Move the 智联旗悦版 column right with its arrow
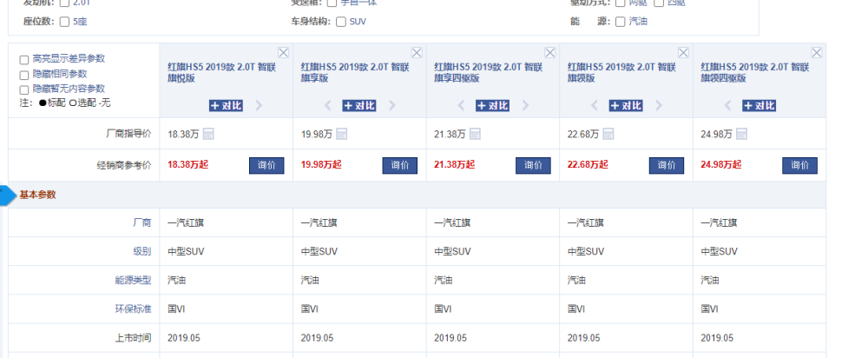Image resolution: width=868 pixels, height=358 pixels. click(x=259, y=105)
